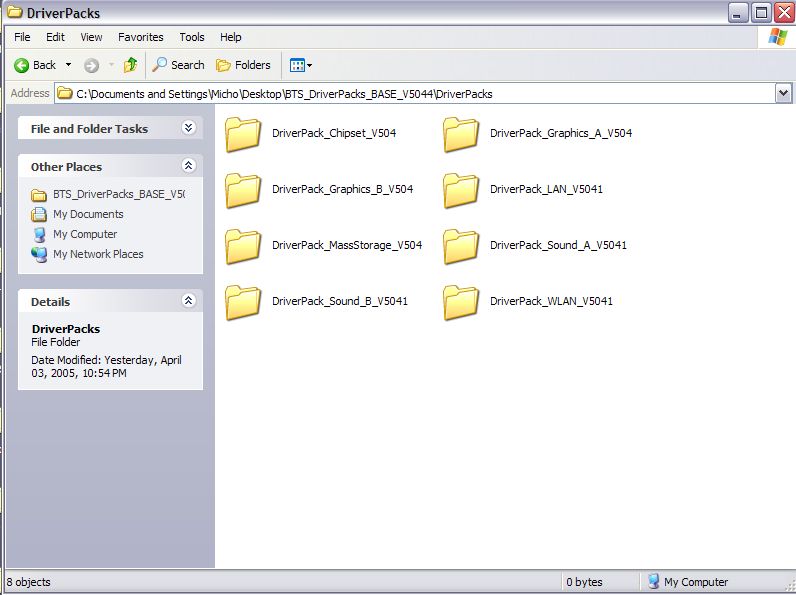Click the DriverPack_Graphics_A_V504 name label
The image size is (796, 595).
[x=561, y=133]
